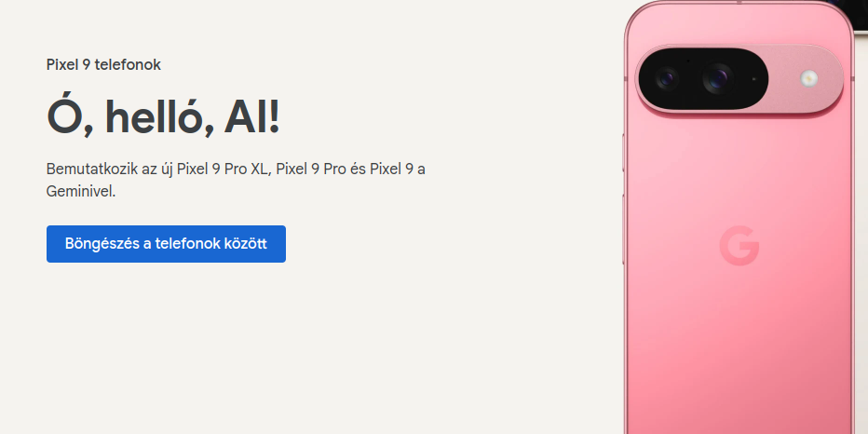Viewport: 868px width, 434px height.
Task: Click the tiny microphone hole atop camera visor
Action: [688, 61]
